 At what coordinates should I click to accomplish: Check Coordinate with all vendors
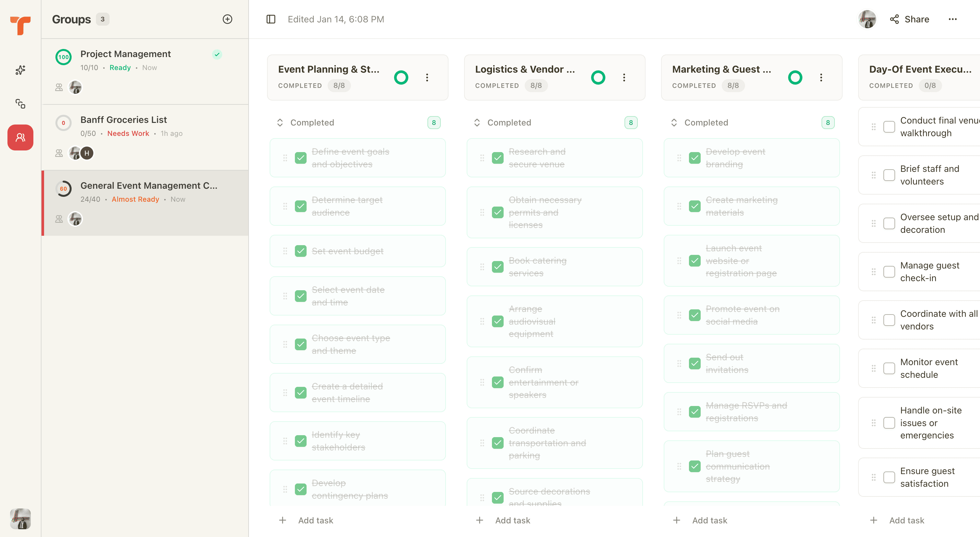click(x=889, y=320)
